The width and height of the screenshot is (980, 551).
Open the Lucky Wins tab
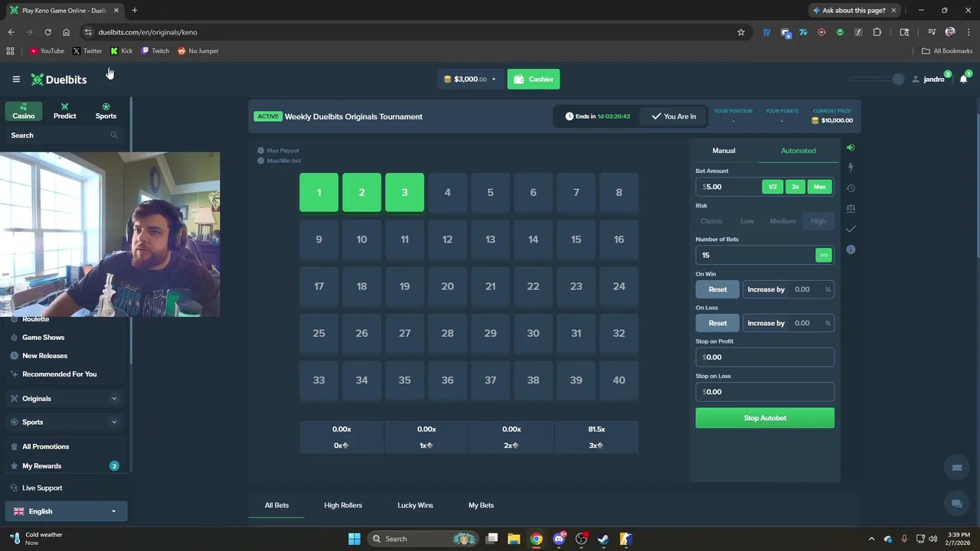click(415, 505)
